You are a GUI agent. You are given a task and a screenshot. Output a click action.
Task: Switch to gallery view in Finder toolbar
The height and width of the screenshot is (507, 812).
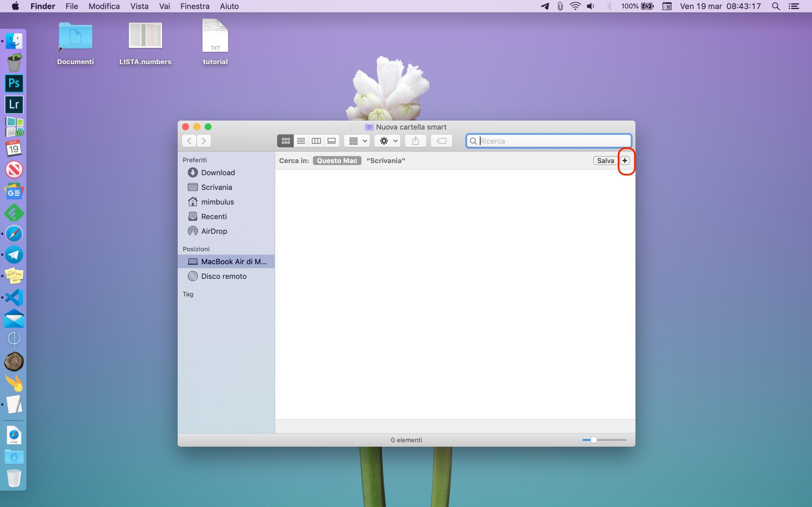click(331, 141)
